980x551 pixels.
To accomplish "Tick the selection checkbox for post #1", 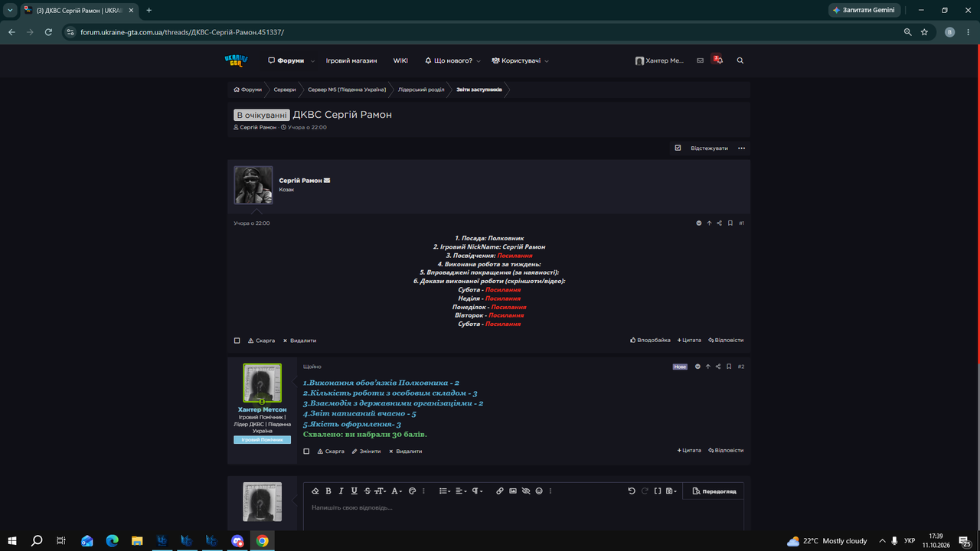I will 237,341.
